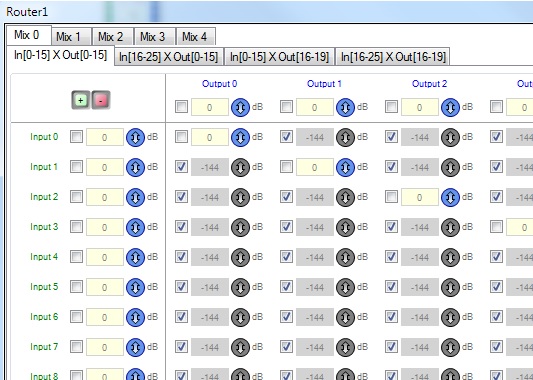Image resolution: width=533 pixels, height=380 pixels.
Task: Uncheck the Input 1 to Output 0 checkbox
Action: (x=181, y=167)
